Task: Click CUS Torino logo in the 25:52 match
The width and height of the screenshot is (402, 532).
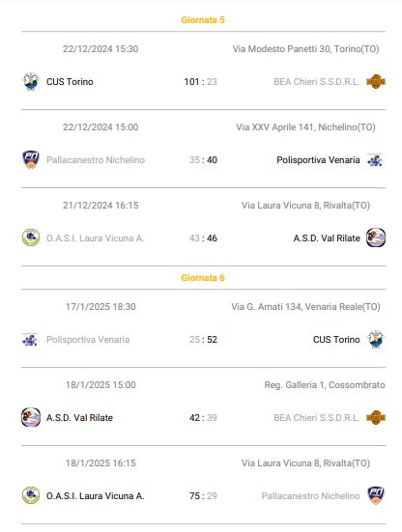Action: coord(376,339)
